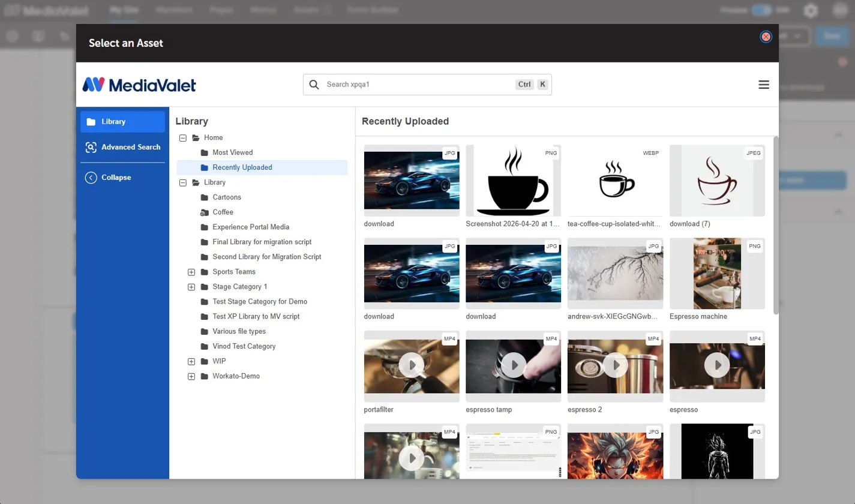The image size is (855, 504).
Task: Click play icon on espresso tamp video
Action: 514,364
